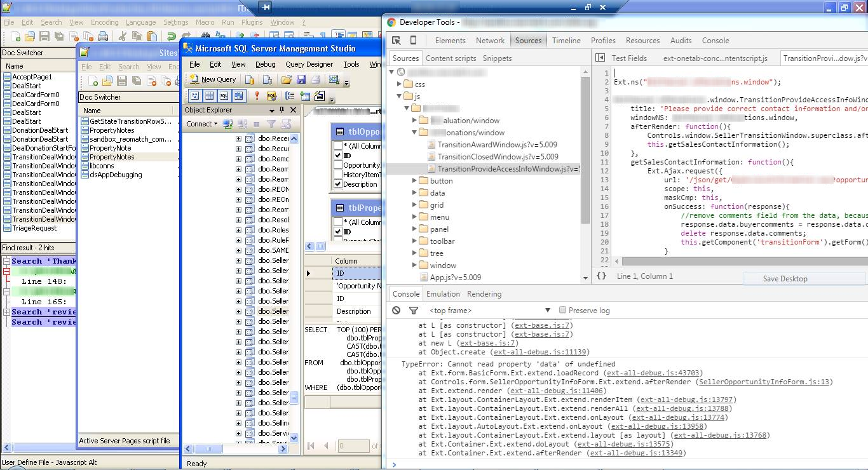This screenshot has width=868, height=470.
Task: Expand the aluation/window folder
Action: coord(414,120)
